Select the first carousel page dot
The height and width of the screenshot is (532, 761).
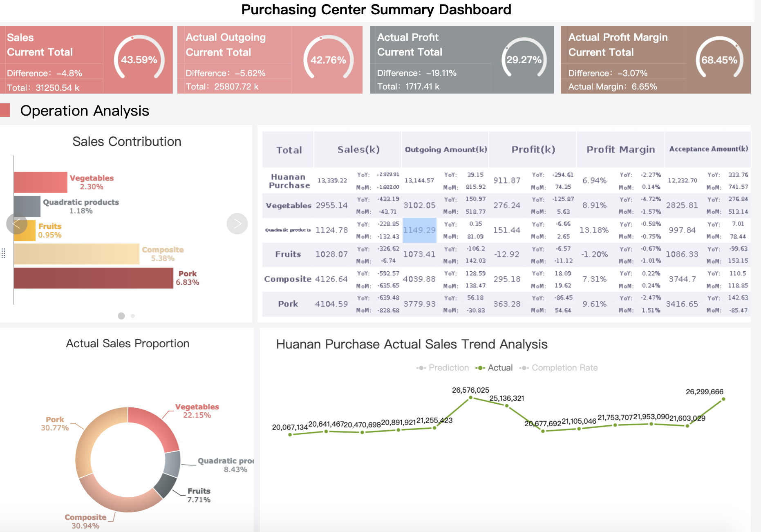click(x=121, y=316)
